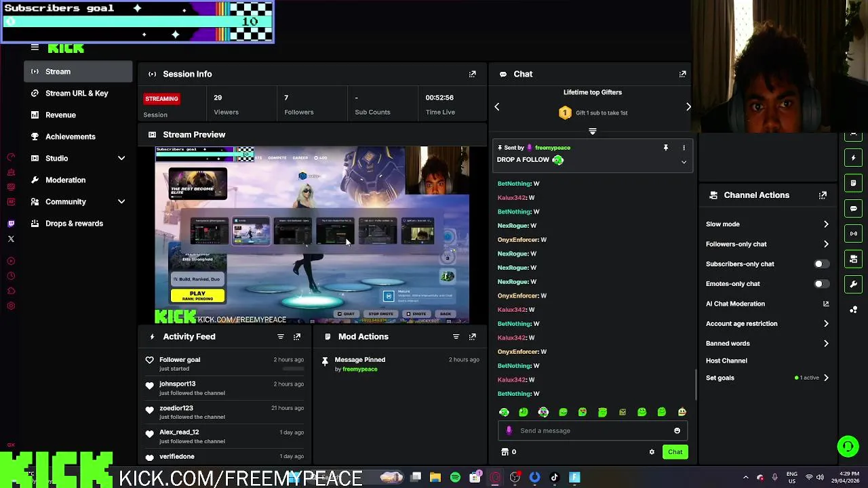The width and height of the screenshot is (868, 488).
Task: Select zoedior123 in Activity Feed
Action: (x=176, y=408)
